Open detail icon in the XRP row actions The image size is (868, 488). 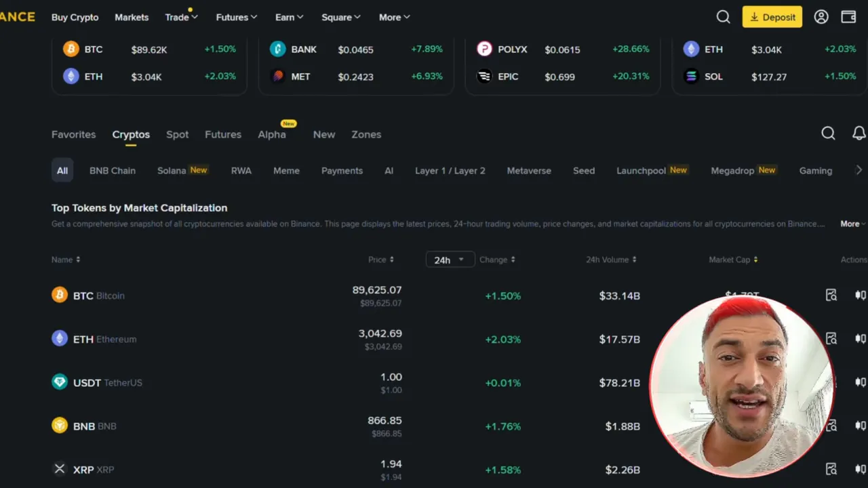click(x=831, y=468)
